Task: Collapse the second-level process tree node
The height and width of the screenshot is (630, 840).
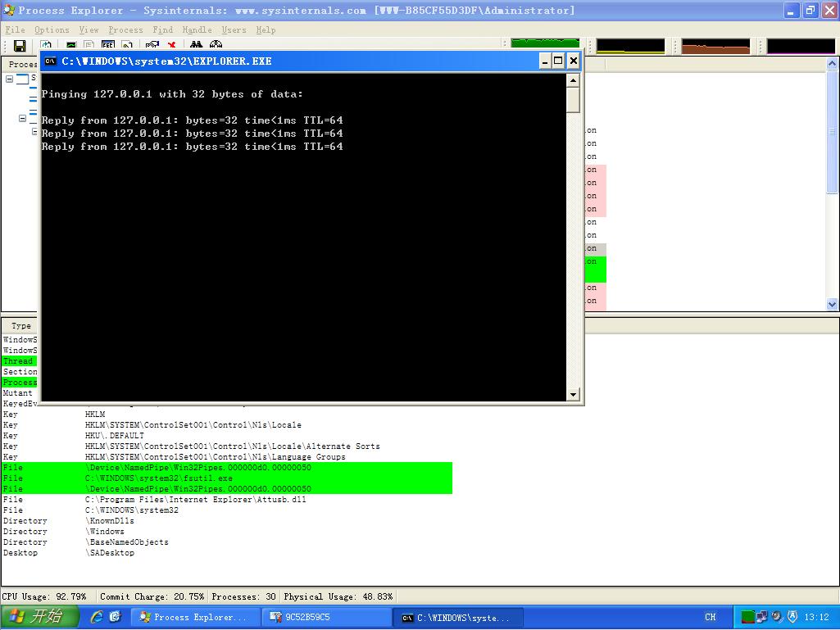Action: [23, 119]
